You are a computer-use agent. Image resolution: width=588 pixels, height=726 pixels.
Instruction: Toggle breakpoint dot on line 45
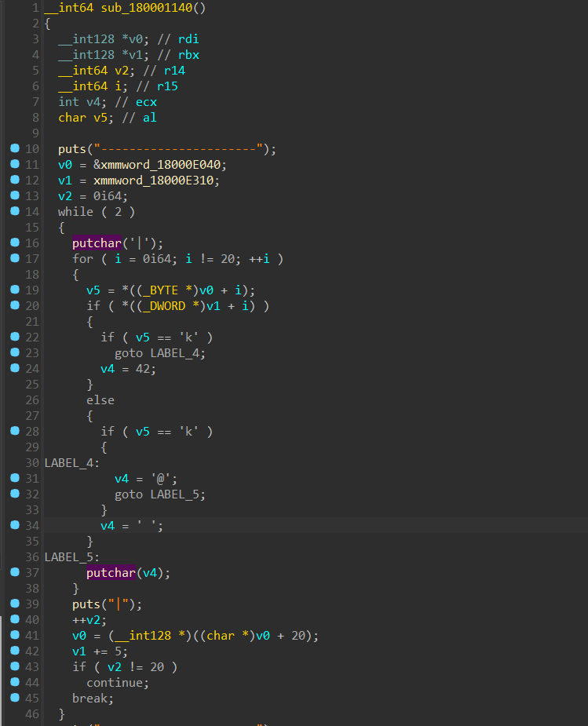[15, 697]
